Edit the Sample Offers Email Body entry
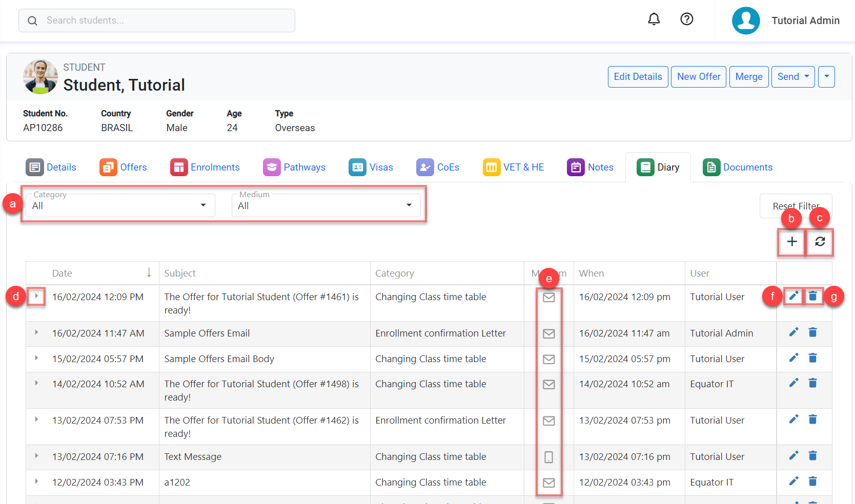The image size is (855, 504). click(793, 358)
